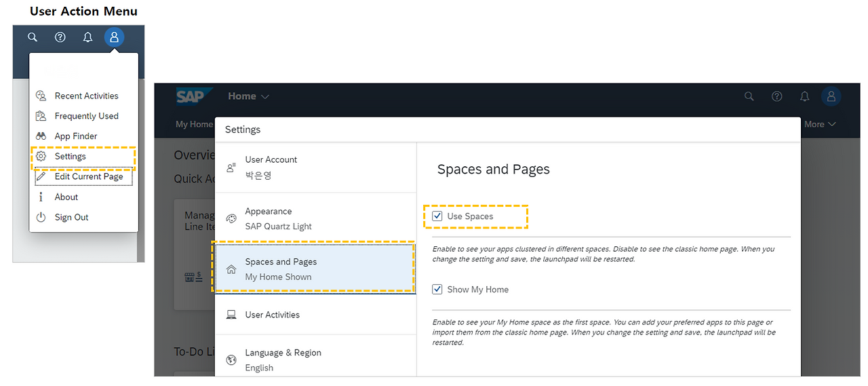This screenshot has width=868, height=386.
Task: Choose Settings in the user menu
Action: coord(71,157)
